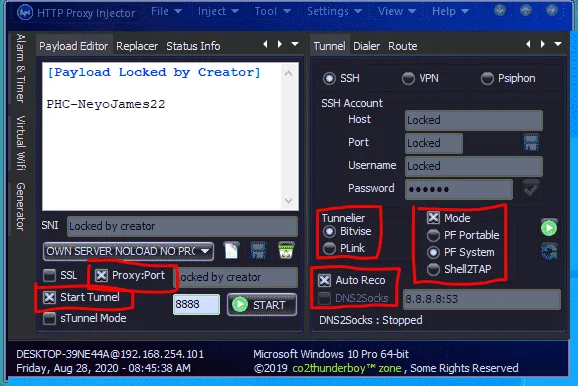Click the middle round button in title bar
Image resolution: width=578 pixels, height=386 pixels.
coord(526,10)
